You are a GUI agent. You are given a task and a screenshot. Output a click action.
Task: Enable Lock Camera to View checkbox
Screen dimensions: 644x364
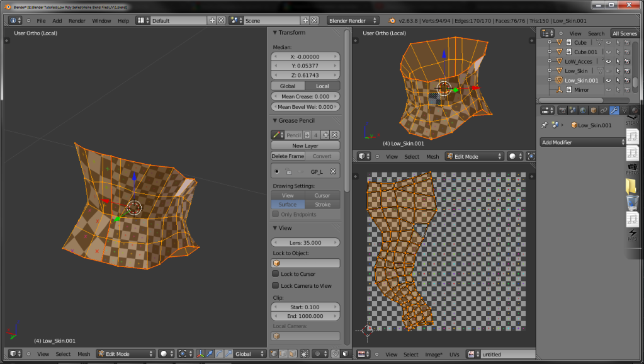[276, 285]
